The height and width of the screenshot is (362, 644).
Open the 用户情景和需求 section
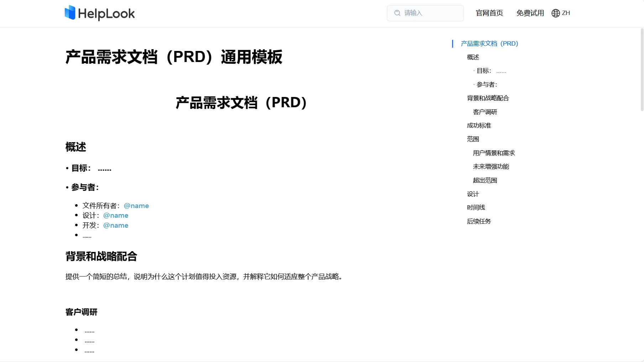click(x=493, y=153)
